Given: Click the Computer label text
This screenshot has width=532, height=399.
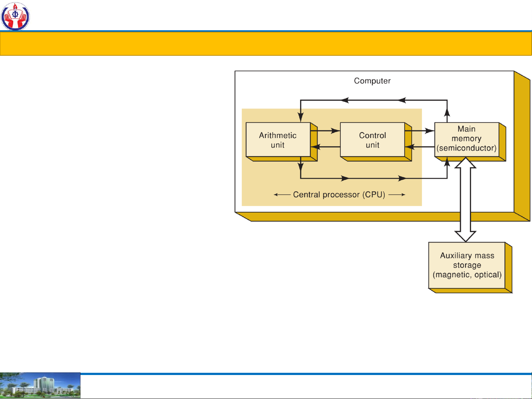Looking at the screenshot, I should [372, 81].
